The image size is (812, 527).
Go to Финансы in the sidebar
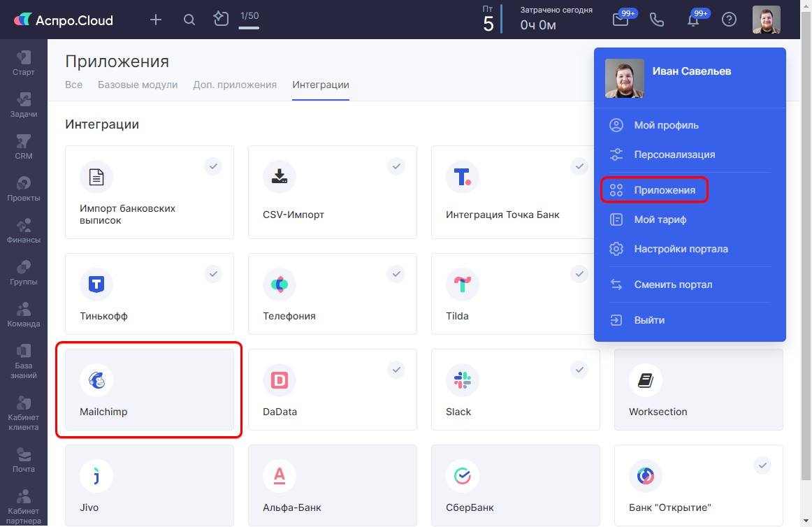(24, 230)
